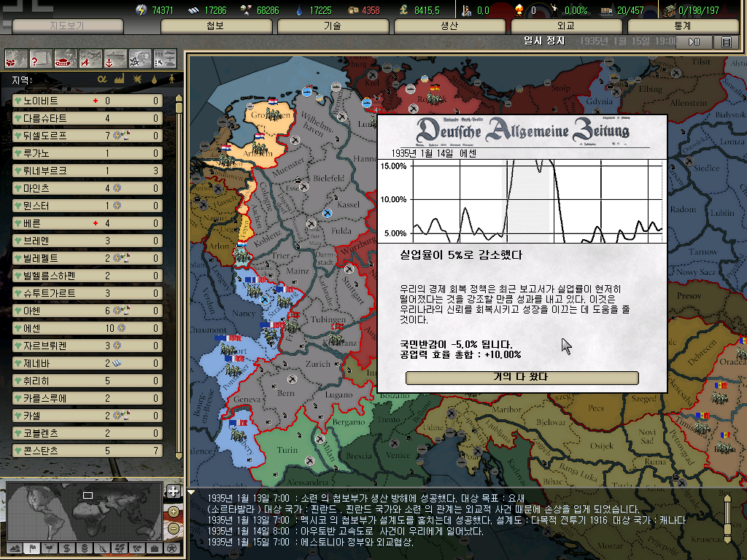This screenshot has height=560, width=747.
Task: Select the map mode right of the rifle icon
Action: (120, 548)
